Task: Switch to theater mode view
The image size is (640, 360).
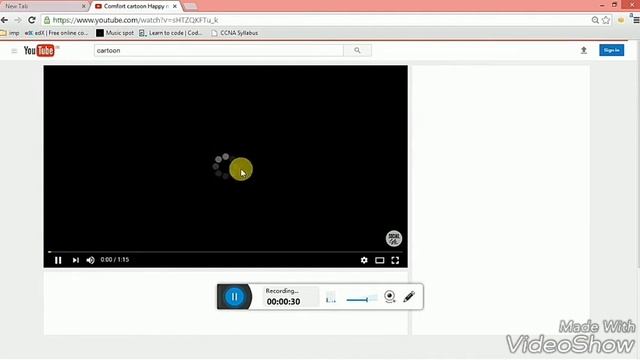Action: 380,260
